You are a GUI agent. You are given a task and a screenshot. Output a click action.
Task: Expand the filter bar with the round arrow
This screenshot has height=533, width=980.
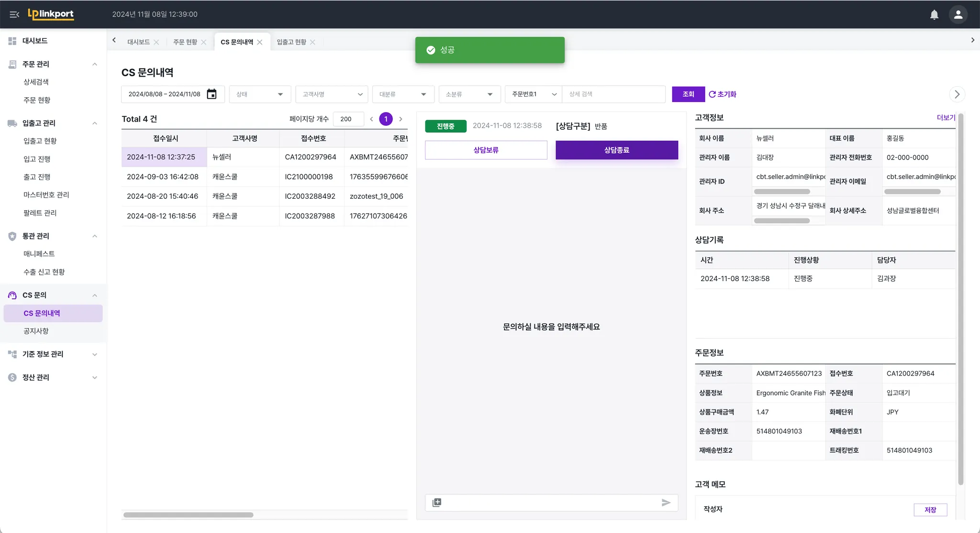click(957, 94)
